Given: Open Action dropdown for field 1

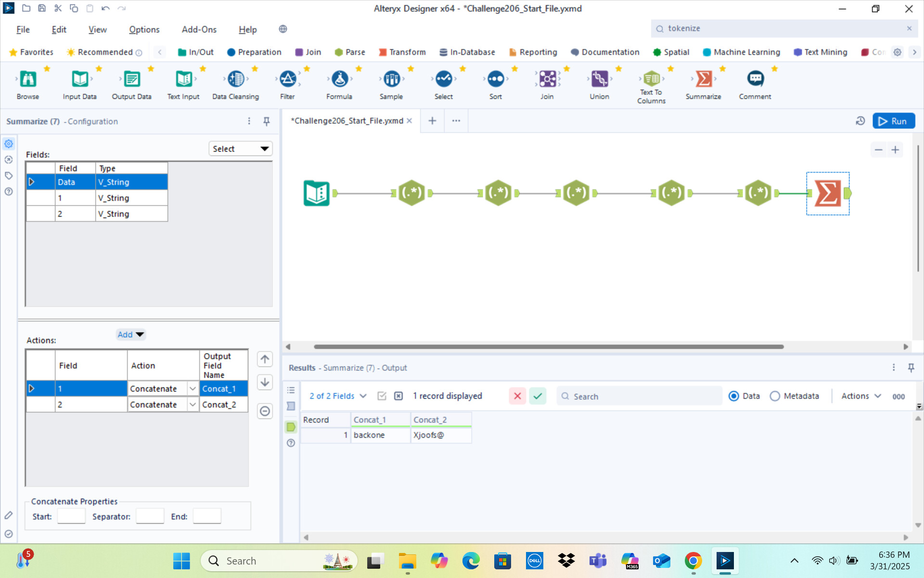Looking at the screenshot, I should (x=192, y=389).
